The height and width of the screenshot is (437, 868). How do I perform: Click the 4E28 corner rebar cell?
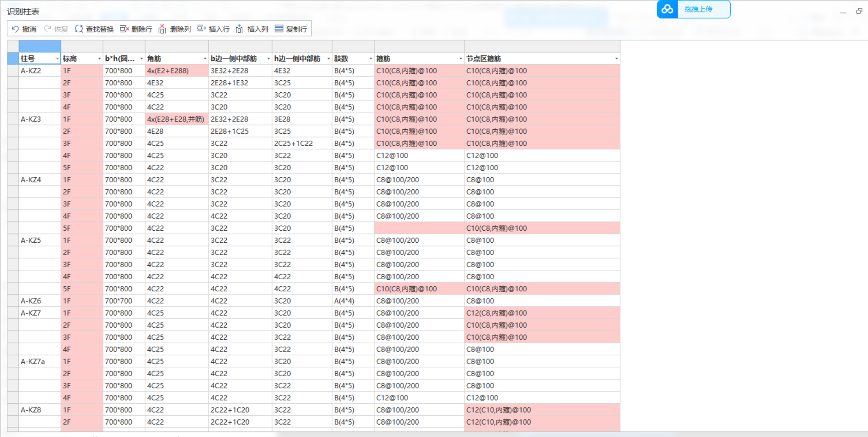tap(177, 131)
